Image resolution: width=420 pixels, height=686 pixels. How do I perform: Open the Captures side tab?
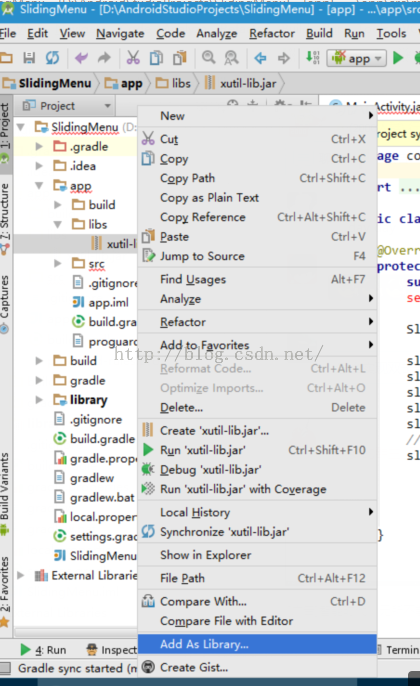point(5,303)
